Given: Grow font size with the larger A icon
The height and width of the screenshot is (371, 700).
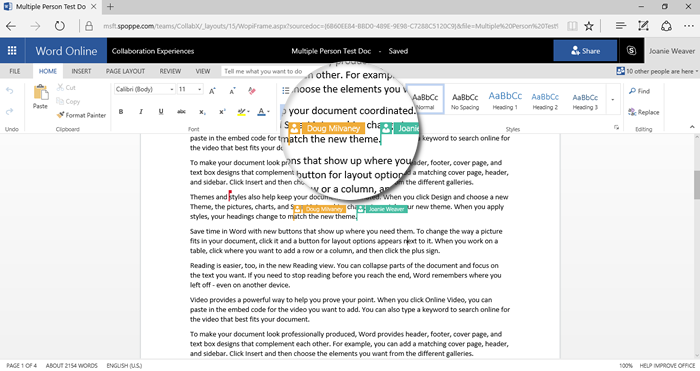Looking at the screenshot, I should [212, 91].
